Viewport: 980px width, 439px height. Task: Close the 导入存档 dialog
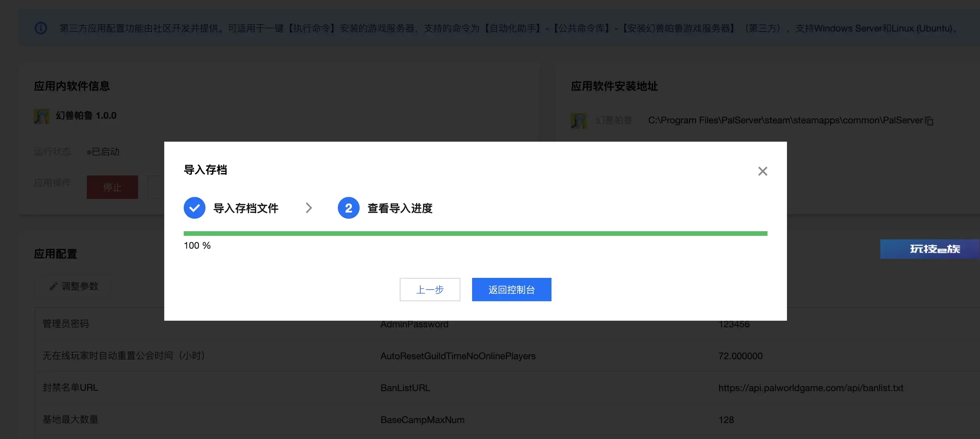pos(762,171)
